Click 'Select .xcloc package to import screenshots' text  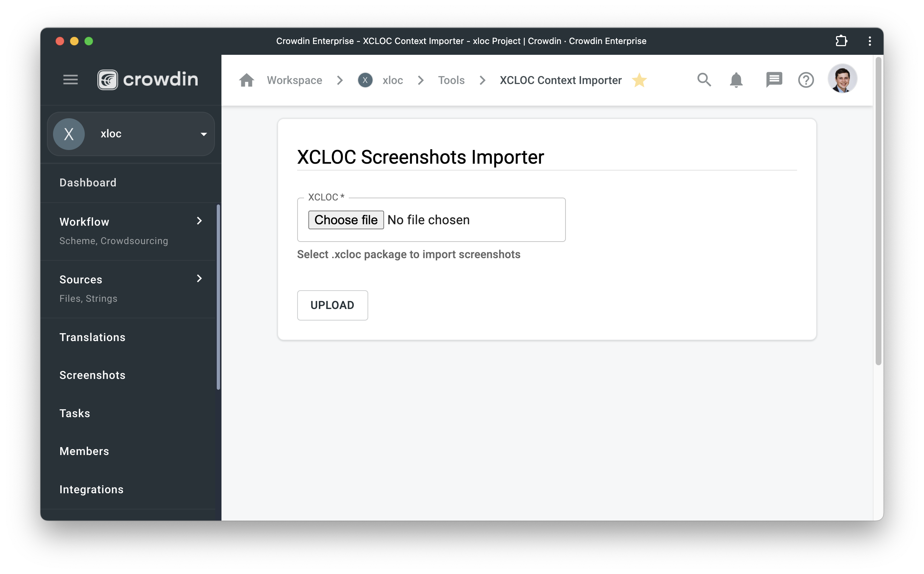409,254
